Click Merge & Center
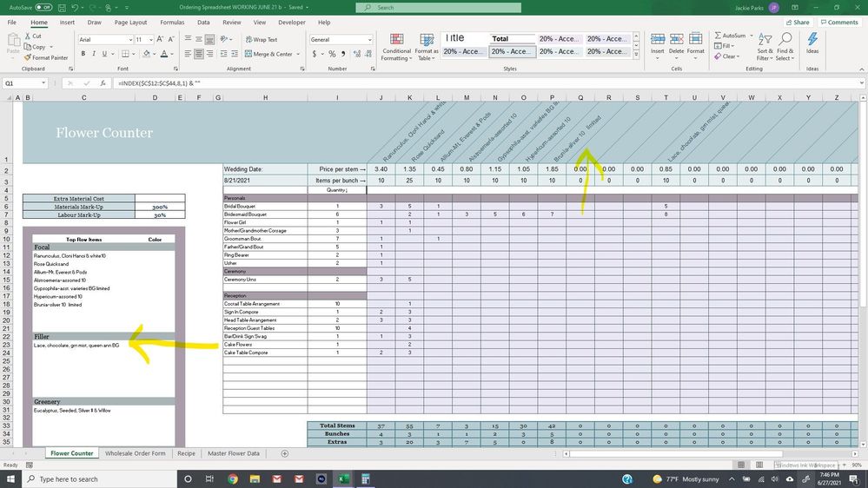This screenshot has height=488, width=868. [x=268, y=54]
